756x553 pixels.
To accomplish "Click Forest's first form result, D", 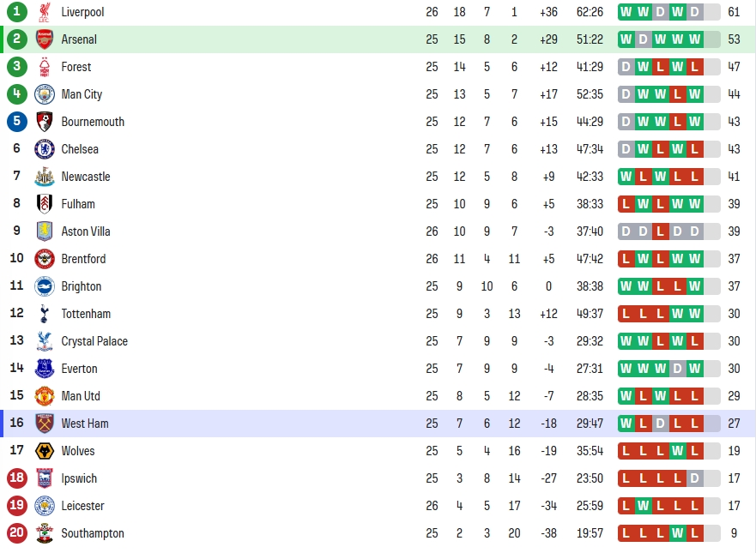I will pyautogui.click(x=626, y=67).
